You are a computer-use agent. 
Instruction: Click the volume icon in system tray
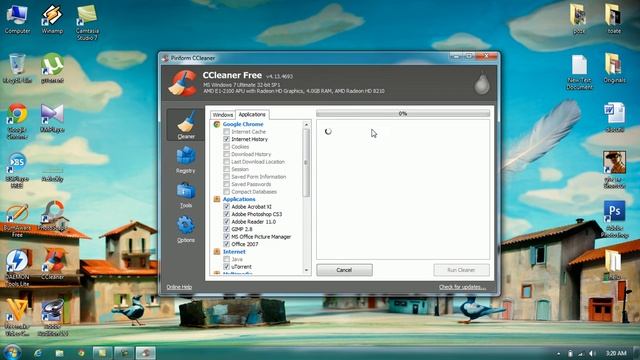pos(591,353)
